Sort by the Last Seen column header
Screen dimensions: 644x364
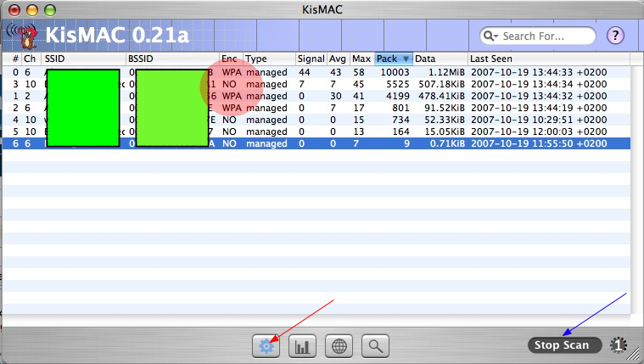coord(549,59)
